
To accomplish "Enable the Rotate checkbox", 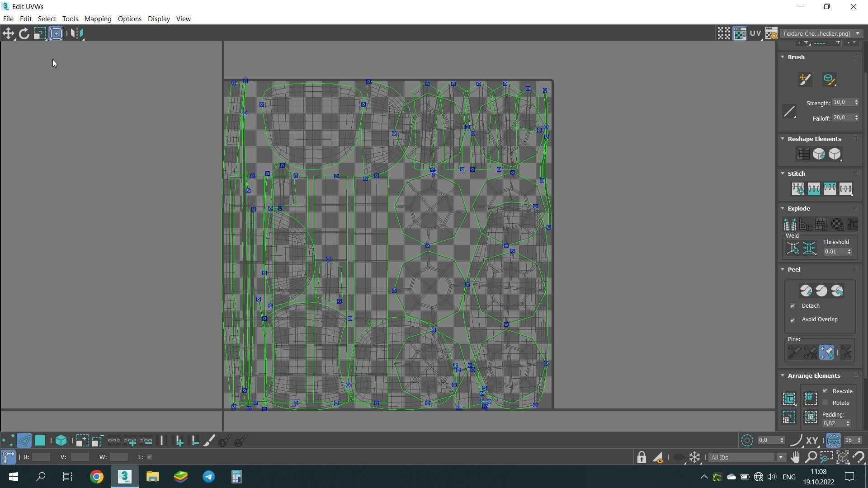I will (826, 403).
